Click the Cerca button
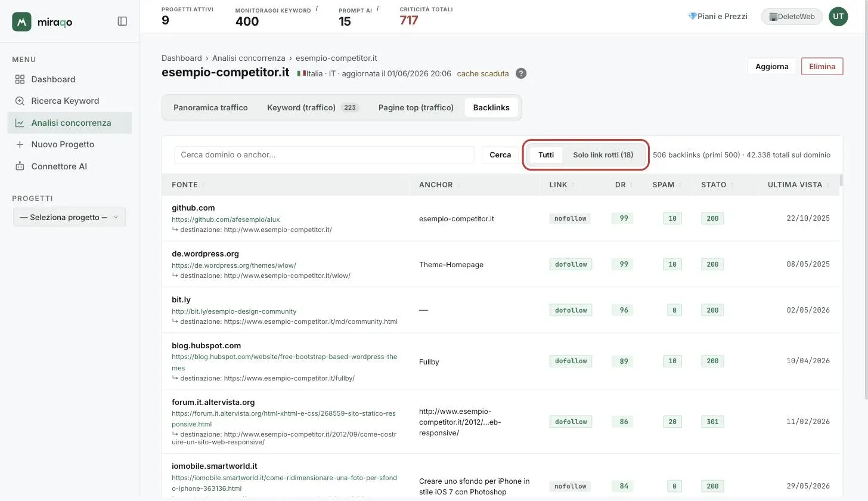 [500, 154]
